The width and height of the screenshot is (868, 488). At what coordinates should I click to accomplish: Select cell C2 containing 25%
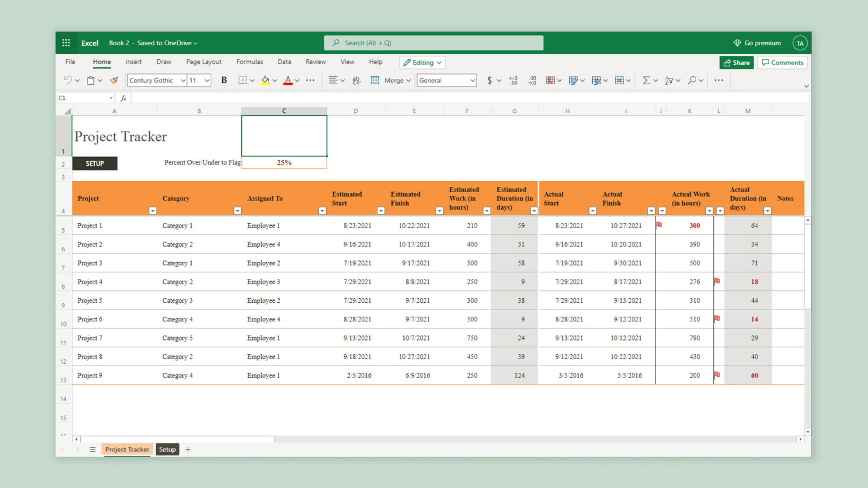(284, 162)
